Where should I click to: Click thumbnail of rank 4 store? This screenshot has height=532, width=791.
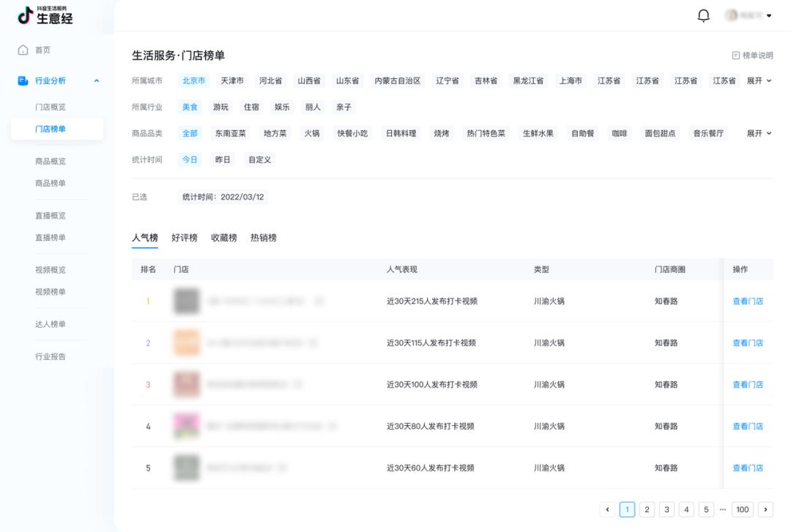186,426
